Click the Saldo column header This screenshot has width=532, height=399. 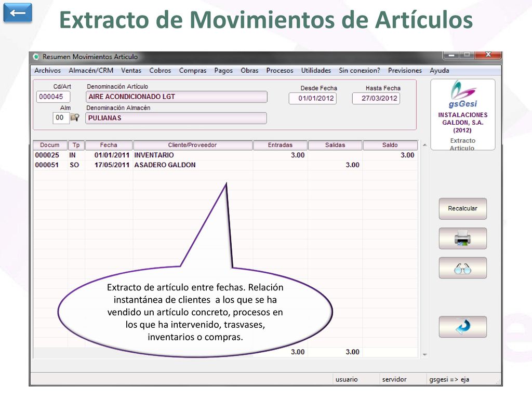point(390,145)
